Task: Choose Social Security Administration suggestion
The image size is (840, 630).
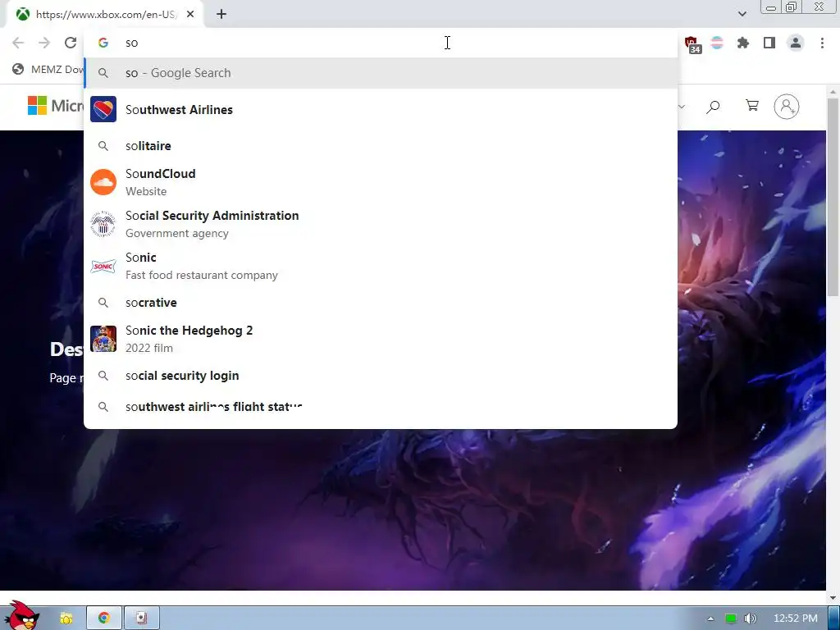Action: (x=381, y=224)
